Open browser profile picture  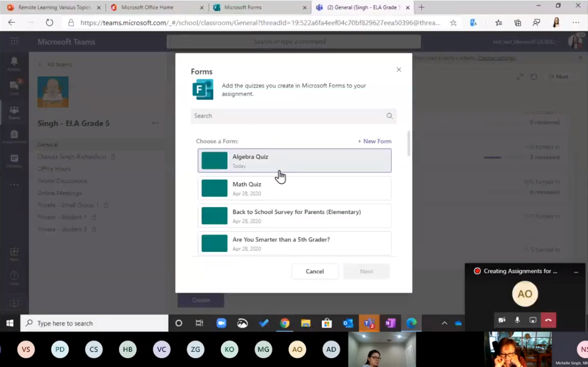click(x=556, y=22)
